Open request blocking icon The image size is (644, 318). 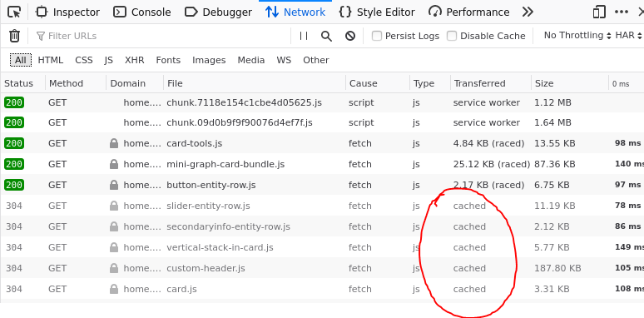[x=350, y=36]
